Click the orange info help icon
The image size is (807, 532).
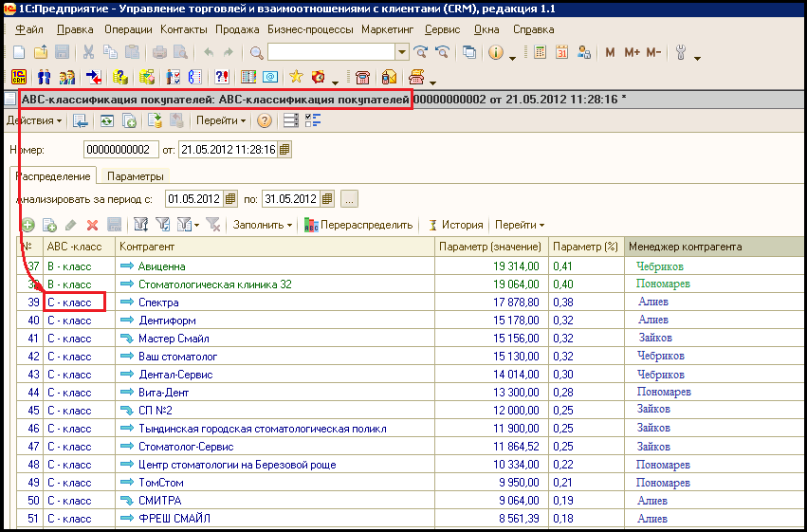[496, 52]
